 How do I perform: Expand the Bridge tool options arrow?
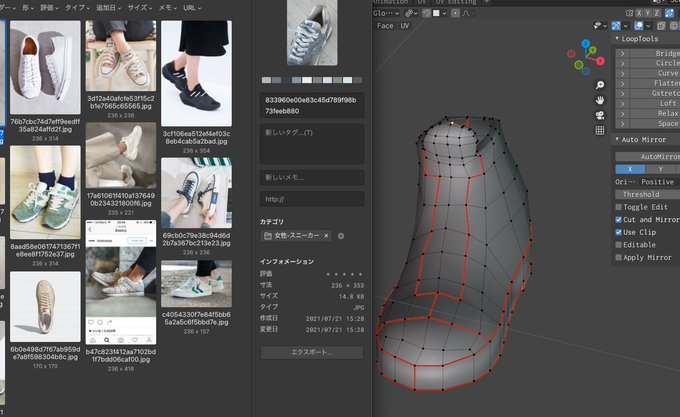[x=622, y=53]
